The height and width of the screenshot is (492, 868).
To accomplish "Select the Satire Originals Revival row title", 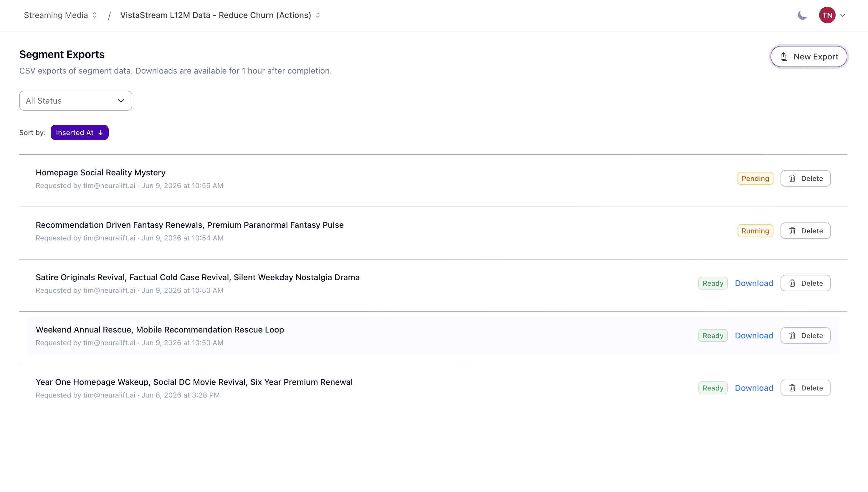I will pos(197,277).
